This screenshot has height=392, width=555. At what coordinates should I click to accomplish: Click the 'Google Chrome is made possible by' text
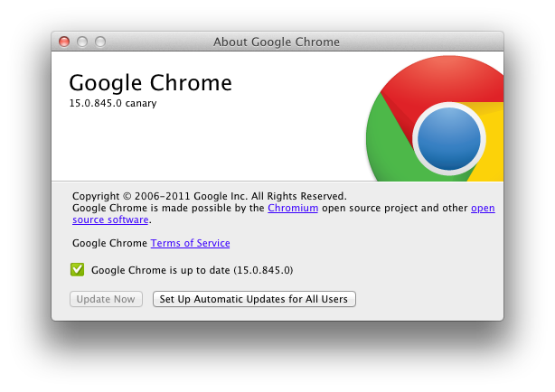tap(168, 208)
